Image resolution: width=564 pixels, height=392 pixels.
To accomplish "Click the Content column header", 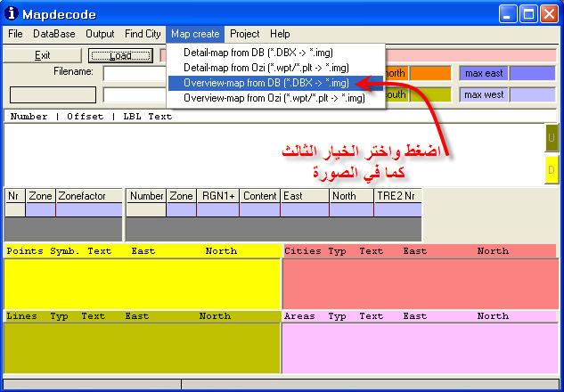I will click(x=260, y=196).
